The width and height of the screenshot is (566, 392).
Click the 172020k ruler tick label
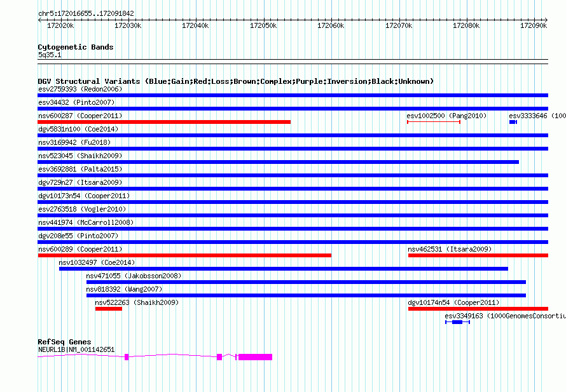click(60, 25)
